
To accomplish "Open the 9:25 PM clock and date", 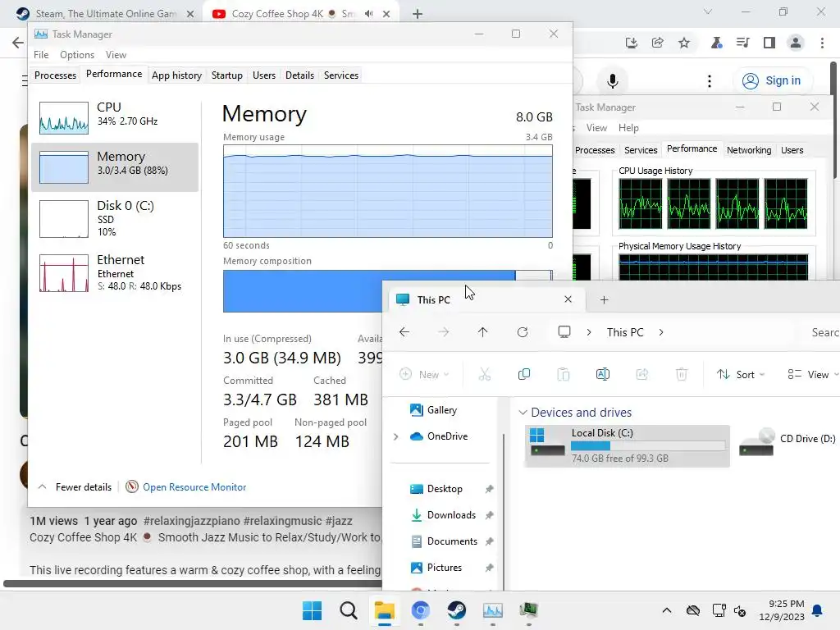I will click(782, 610).
